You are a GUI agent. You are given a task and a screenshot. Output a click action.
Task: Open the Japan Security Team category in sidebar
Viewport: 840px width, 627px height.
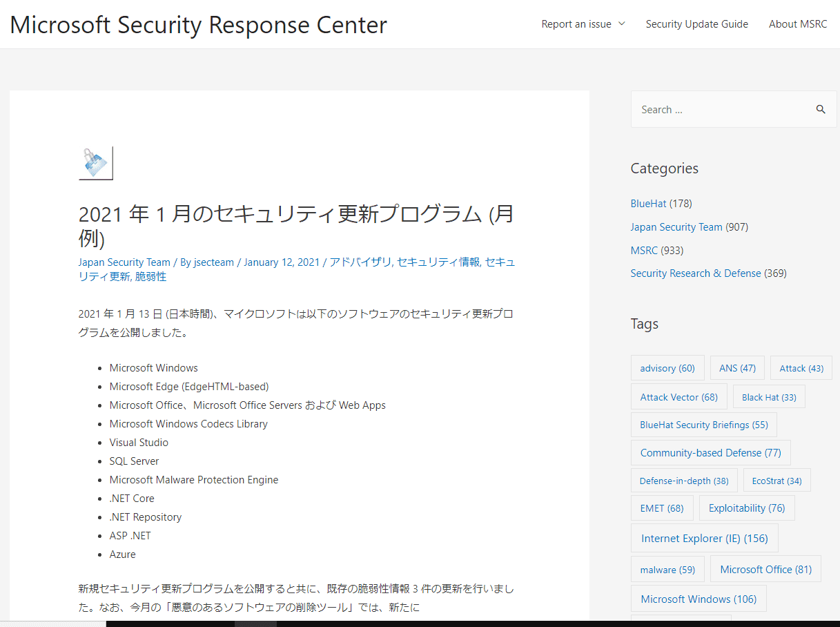tap(676, 227)
